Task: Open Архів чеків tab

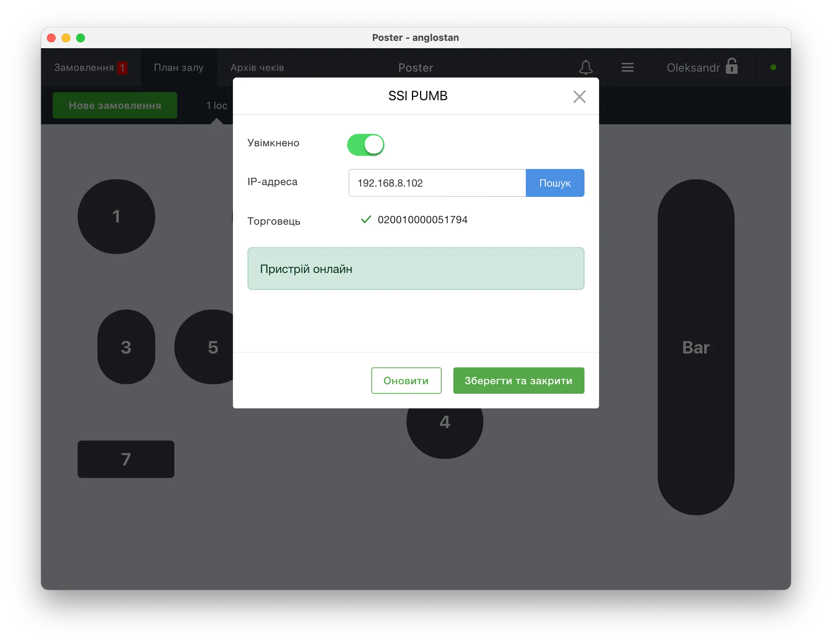Action: click(257, 67)
